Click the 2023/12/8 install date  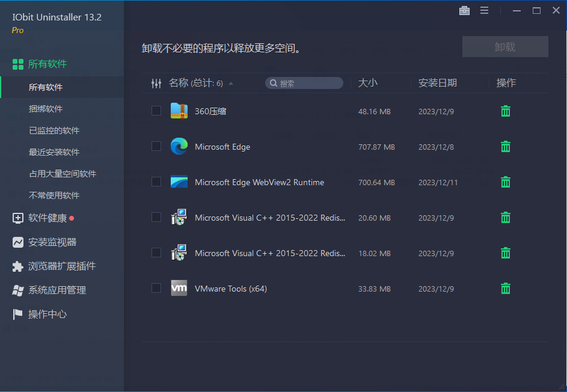[x=436, y=147]
